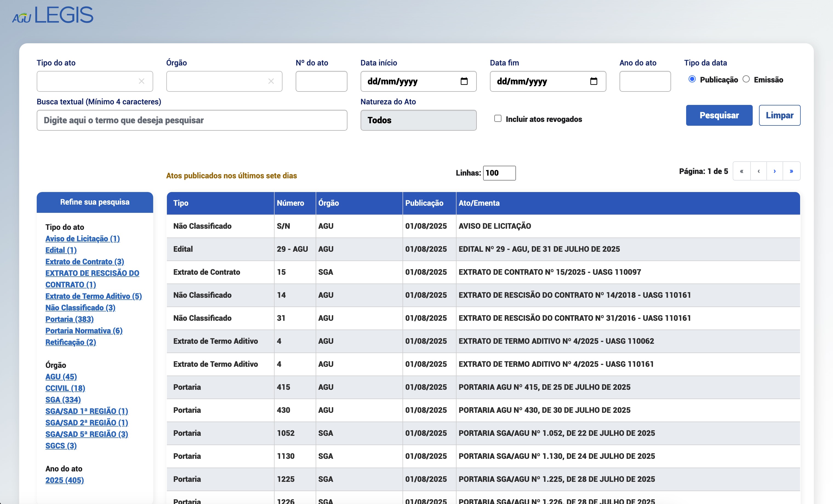This screenshot has width=833, height=504.
Task: Open TERMO ADITIVO Nº 4/2025 UASG 110161
Action: tap(483, 364)
